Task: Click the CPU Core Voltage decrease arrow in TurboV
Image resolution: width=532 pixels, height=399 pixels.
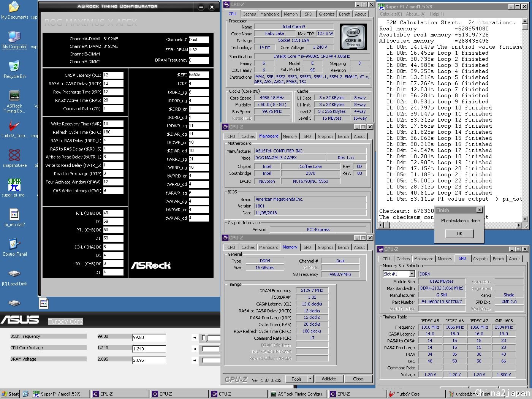Action: pos(195,349)
